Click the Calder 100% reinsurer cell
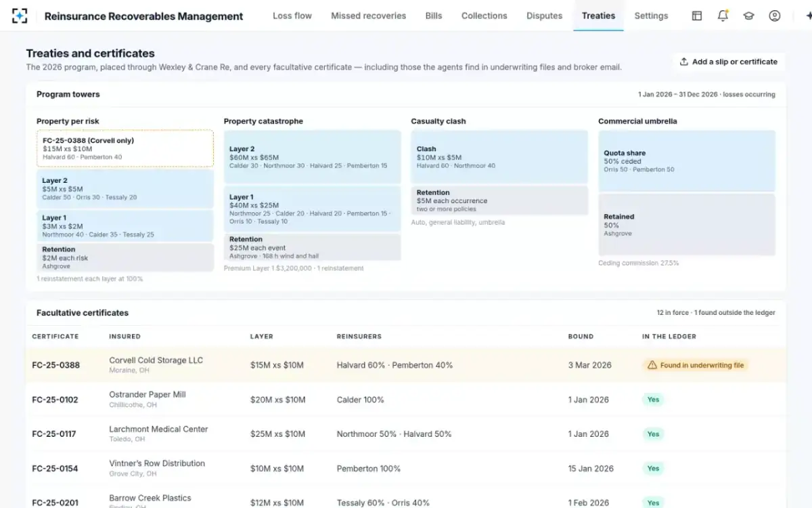This screenshot has height=508, width=812. [x=360, y=400]
